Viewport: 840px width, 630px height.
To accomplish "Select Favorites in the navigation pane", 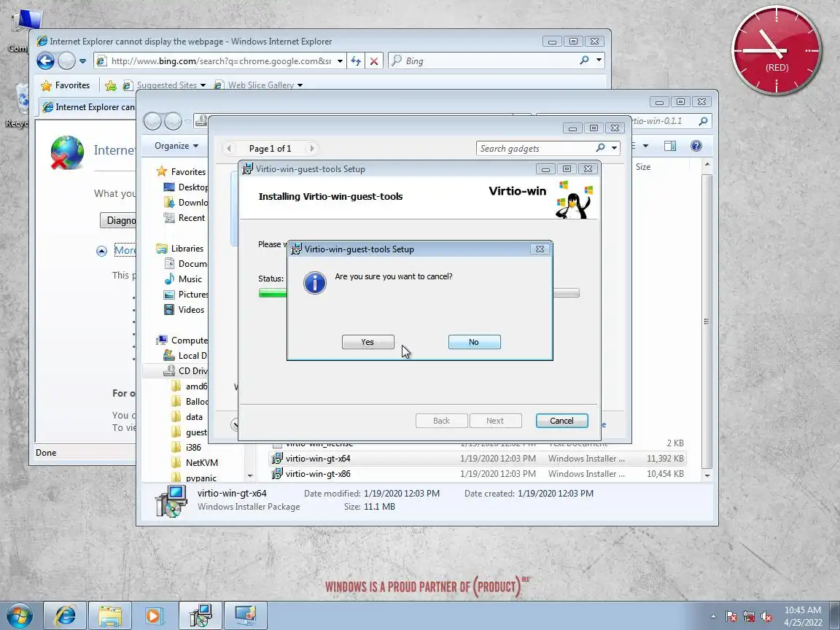I will pos(181,171).
